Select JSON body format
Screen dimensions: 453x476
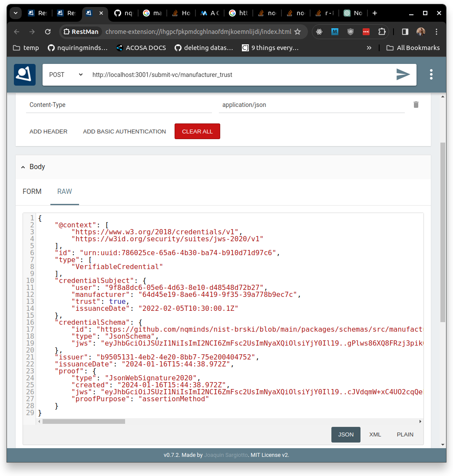coord(346,434)
